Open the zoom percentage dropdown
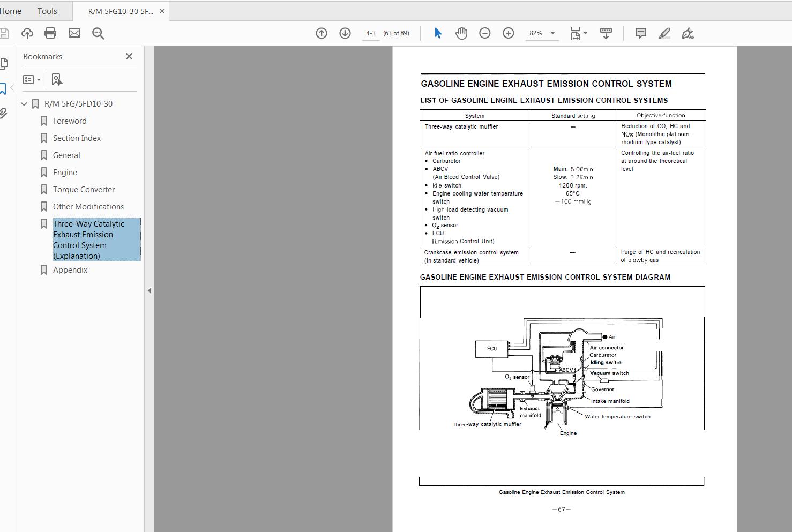792x532 pixels. (552, 33)
